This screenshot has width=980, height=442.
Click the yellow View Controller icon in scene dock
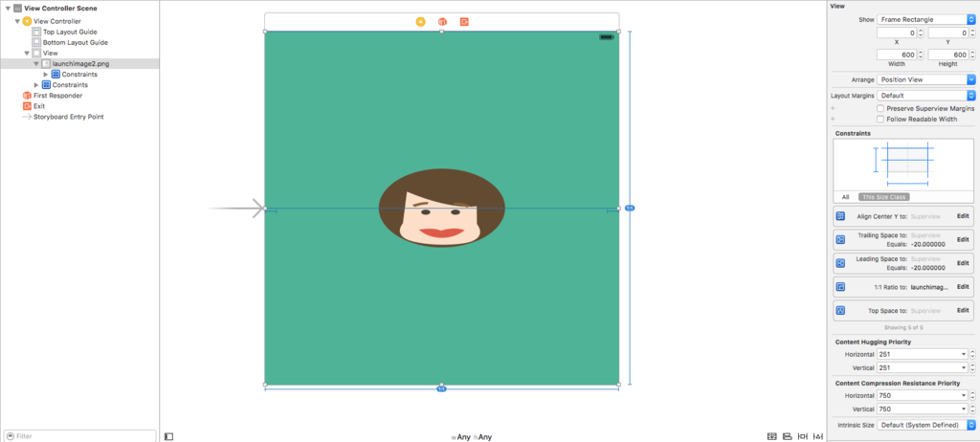(x=421, y=22)
